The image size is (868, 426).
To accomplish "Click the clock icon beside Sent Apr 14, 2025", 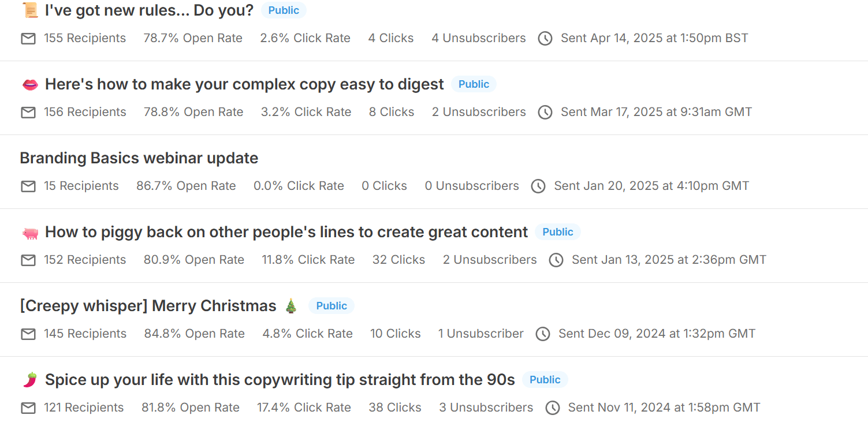I will 545,39.
